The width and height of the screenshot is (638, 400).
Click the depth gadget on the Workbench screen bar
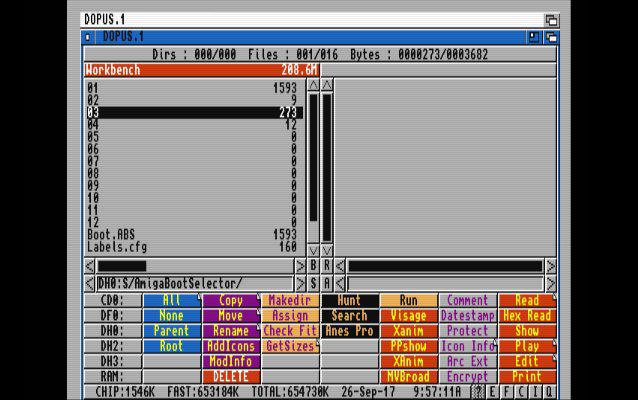pyautogui.click(x=551, y=20)
